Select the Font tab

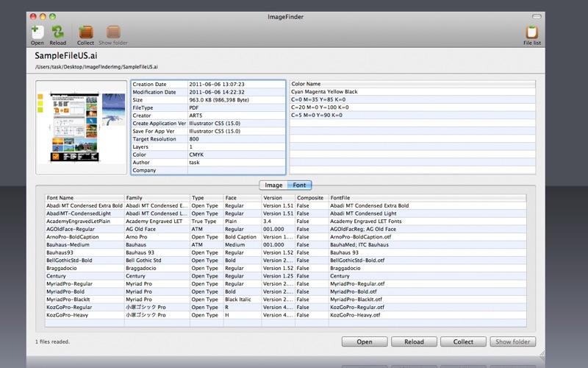pos(300,185)
